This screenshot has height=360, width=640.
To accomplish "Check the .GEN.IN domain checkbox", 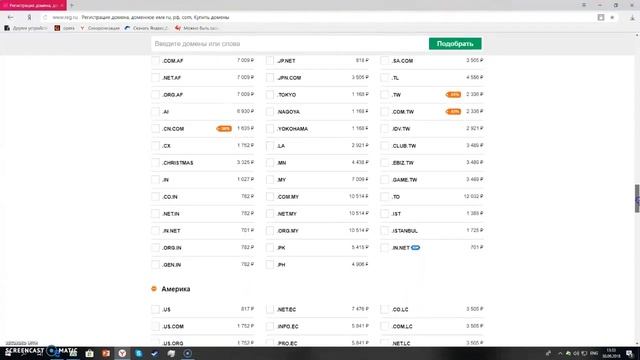I will click(x=156, y=265).
